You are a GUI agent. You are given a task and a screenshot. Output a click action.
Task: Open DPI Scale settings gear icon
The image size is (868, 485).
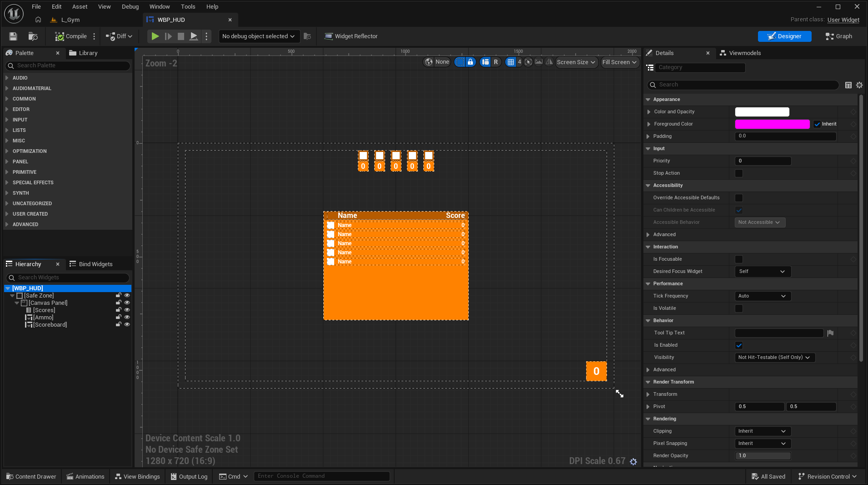point(633,462)
